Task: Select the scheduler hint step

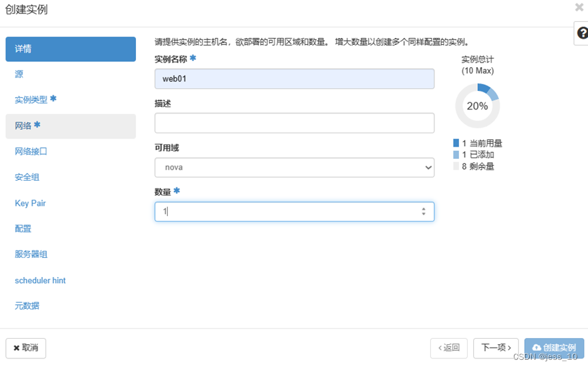Action: click(x=40, y=280)
